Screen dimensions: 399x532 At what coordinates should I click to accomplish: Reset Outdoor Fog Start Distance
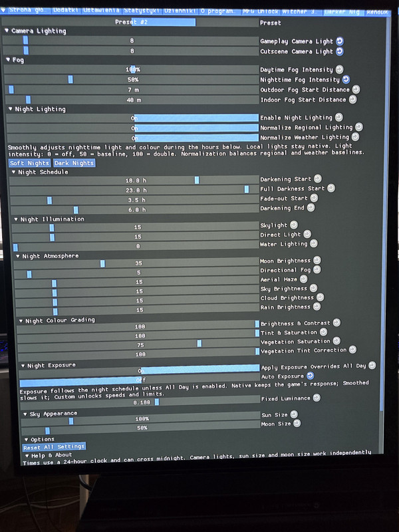(356, 90)
